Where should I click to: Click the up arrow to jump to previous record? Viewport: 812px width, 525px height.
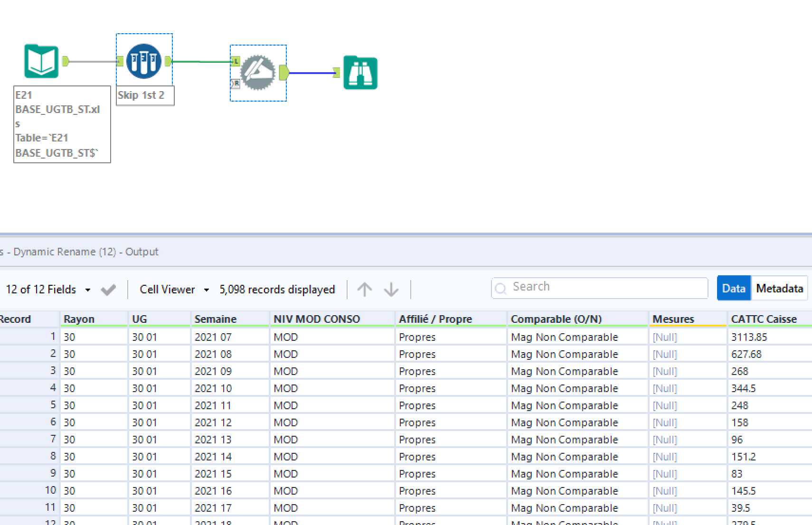point(365,289)
